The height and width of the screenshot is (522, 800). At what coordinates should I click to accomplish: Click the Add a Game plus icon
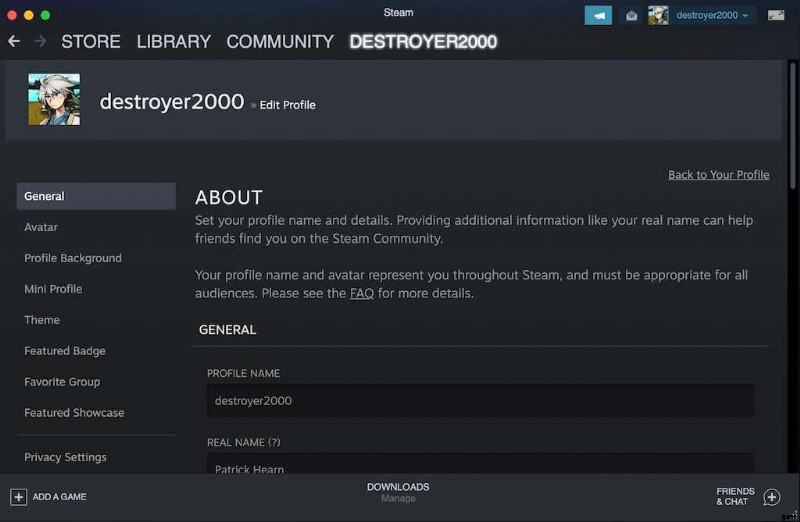(x=18, y=496)
